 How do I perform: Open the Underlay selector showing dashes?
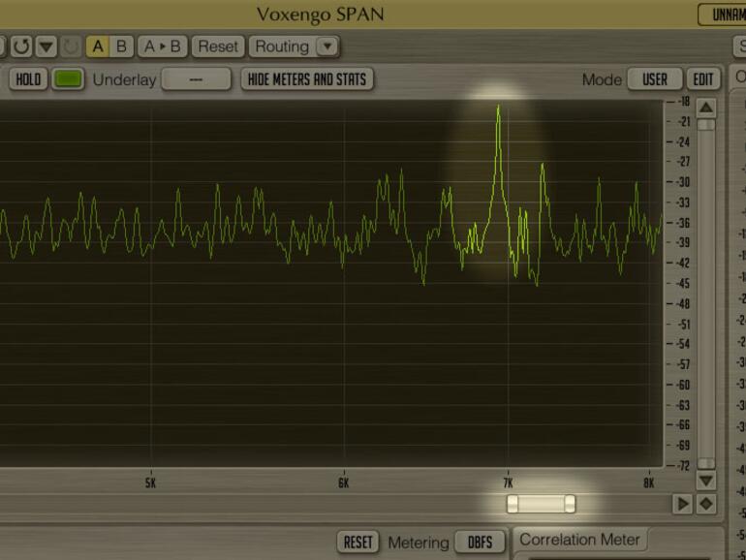tap(196, 79)
